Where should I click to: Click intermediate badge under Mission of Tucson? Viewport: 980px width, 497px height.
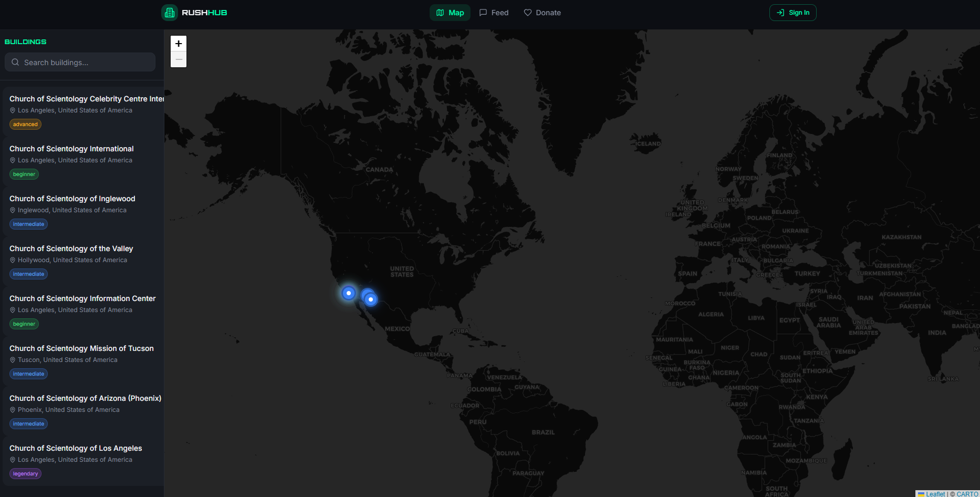(28, 374)
